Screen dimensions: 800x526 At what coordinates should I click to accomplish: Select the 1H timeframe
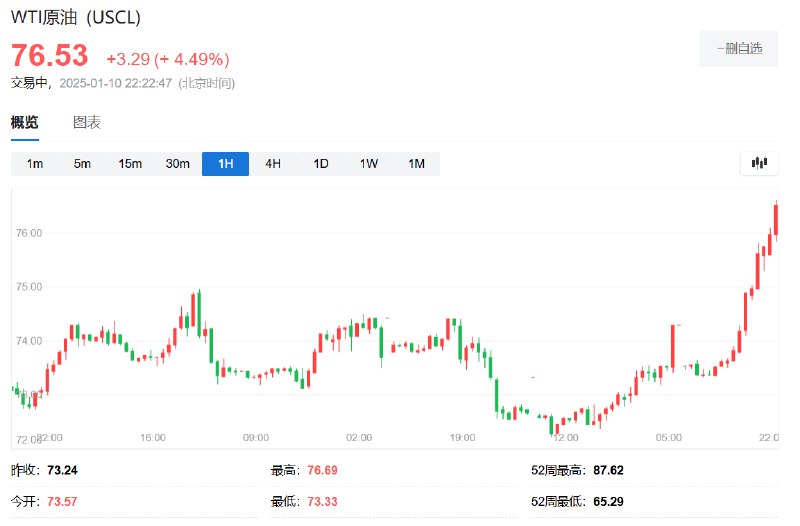pyautogui.click(x=226, y=164)
